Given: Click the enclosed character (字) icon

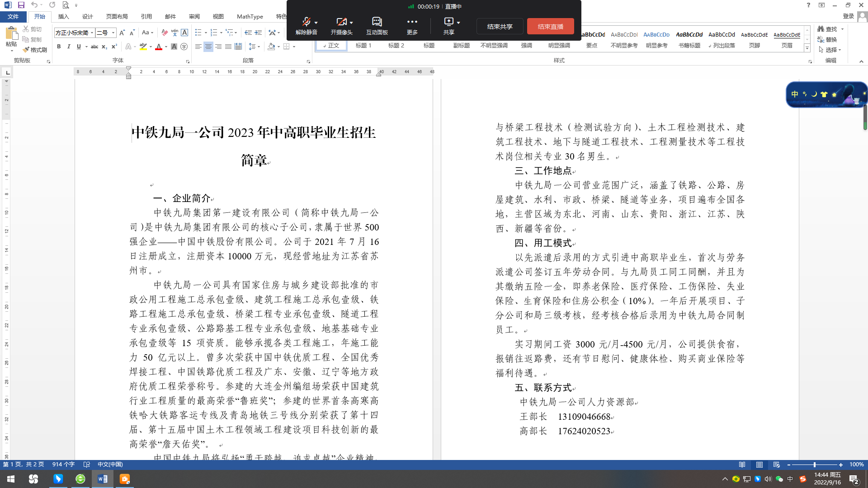Looking at the screenshot, I should pyautogui.click(x=184, y=47).
